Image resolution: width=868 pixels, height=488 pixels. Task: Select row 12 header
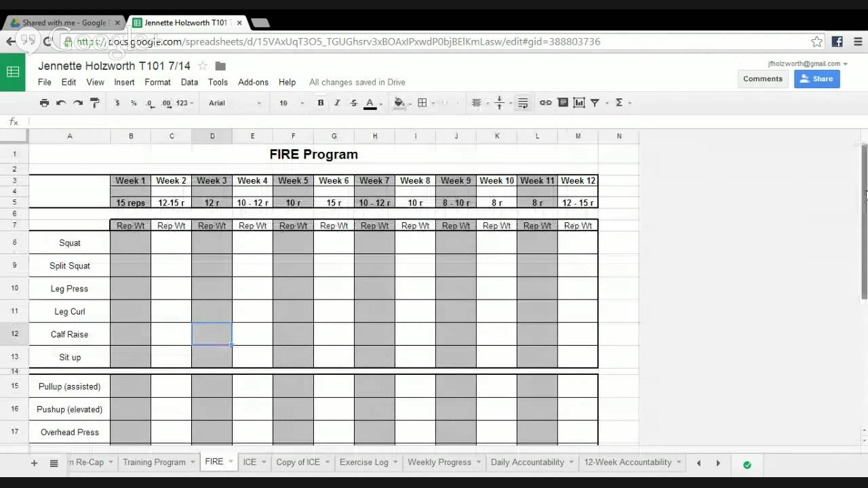click(14, 334)
